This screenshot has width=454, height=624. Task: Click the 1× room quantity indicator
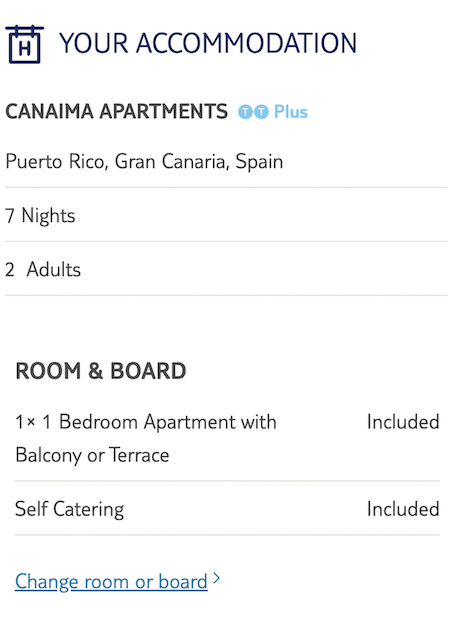(x=25, y=422)
